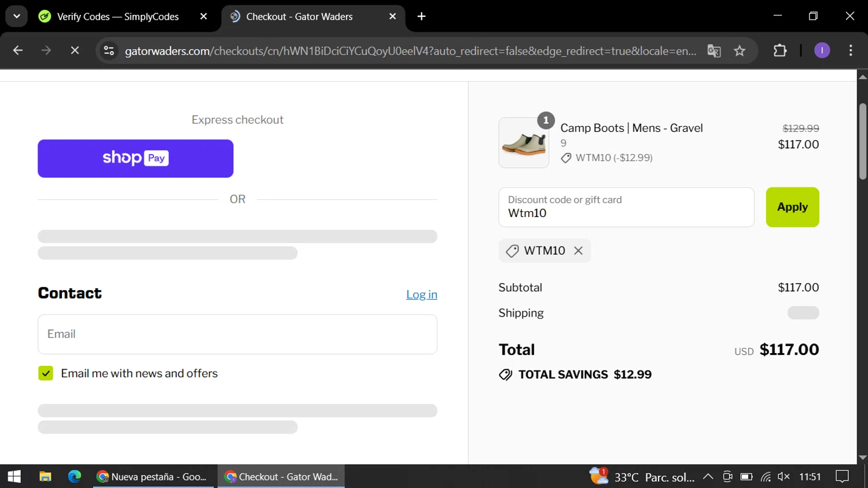Click the scrollbar down arrow

[x=862, y=457]
